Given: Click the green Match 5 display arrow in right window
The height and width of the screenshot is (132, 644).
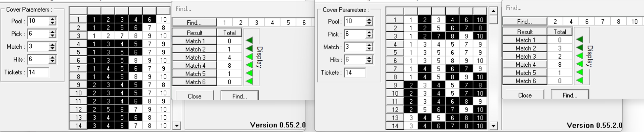Looking at the screenshot, I should pyautogui.click(x=580, y=72).
